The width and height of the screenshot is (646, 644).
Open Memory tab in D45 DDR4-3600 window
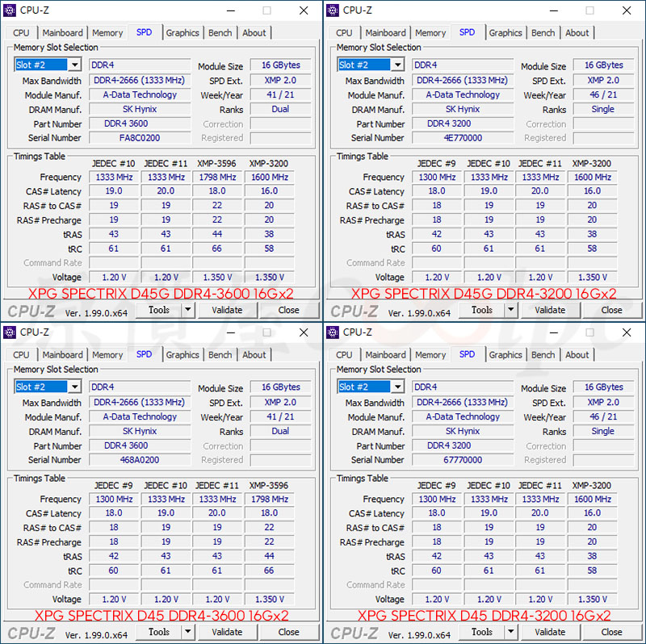[107, 355]
